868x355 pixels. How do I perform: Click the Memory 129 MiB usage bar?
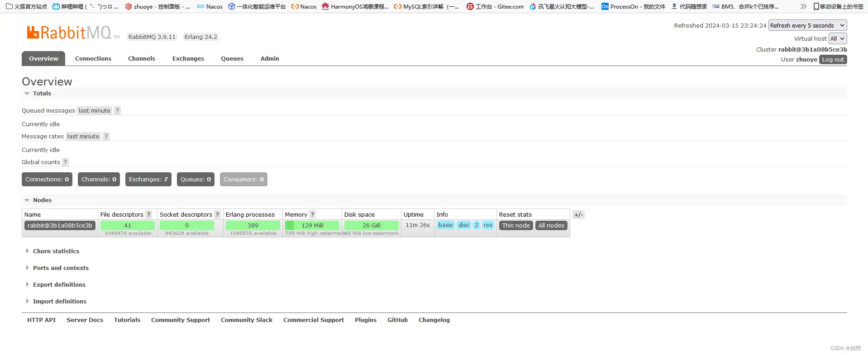coord(312,225)
